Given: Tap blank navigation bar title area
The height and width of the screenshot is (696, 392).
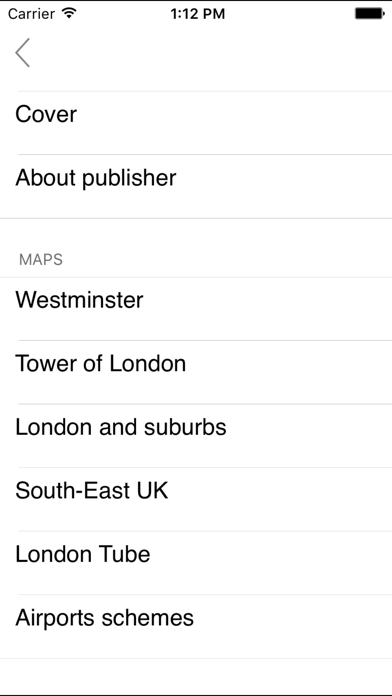Looking at the screenshot, I should (x=196, y=52).
